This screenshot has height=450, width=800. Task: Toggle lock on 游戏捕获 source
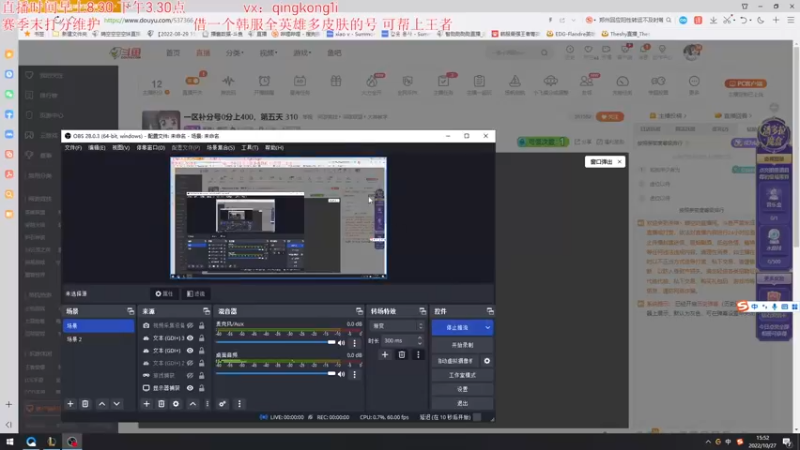coord(202,376)
